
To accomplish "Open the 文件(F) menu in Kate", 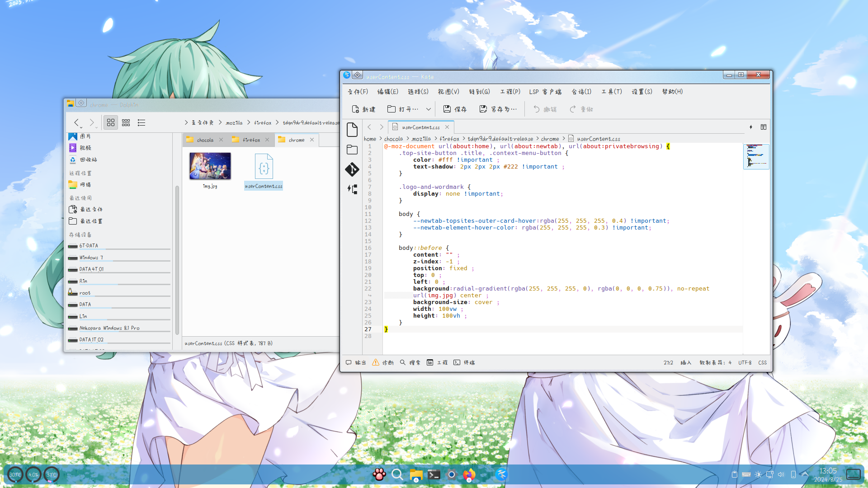I will 358,91.
